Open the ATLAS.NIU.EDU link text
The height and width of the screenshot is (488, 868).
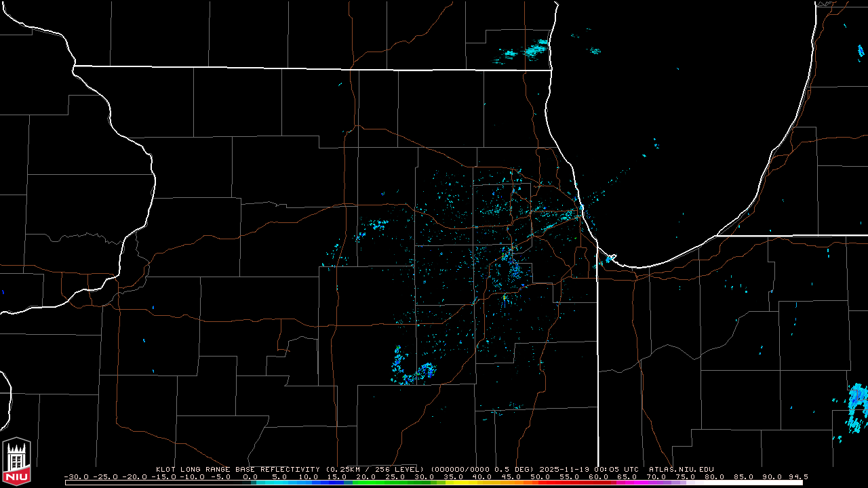681,469
